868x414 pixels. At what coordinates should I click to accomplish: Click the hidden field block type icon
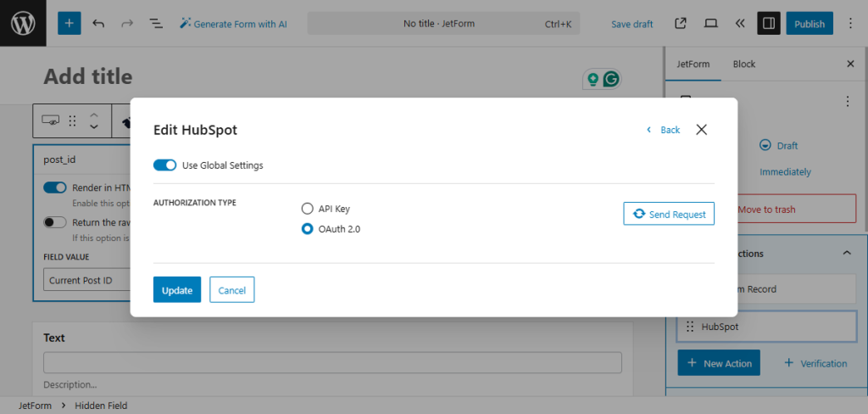point(51,121)
